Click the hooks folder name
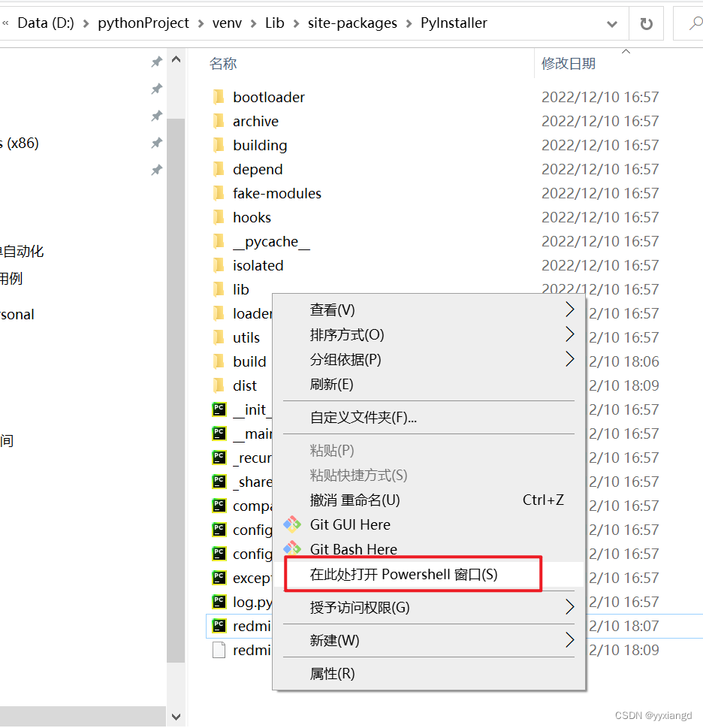 coord(252,217)
